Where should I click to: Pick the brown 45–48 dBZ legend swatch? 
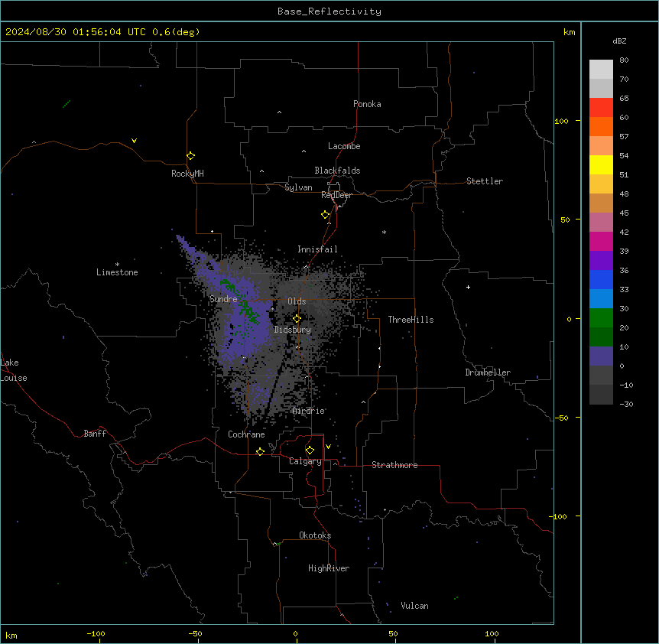[x=601, y=203]
